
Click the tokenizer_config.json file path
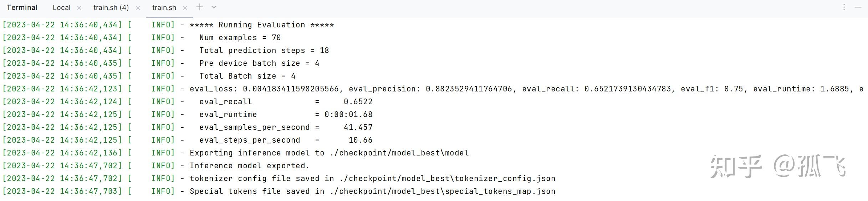click(443, 179)
